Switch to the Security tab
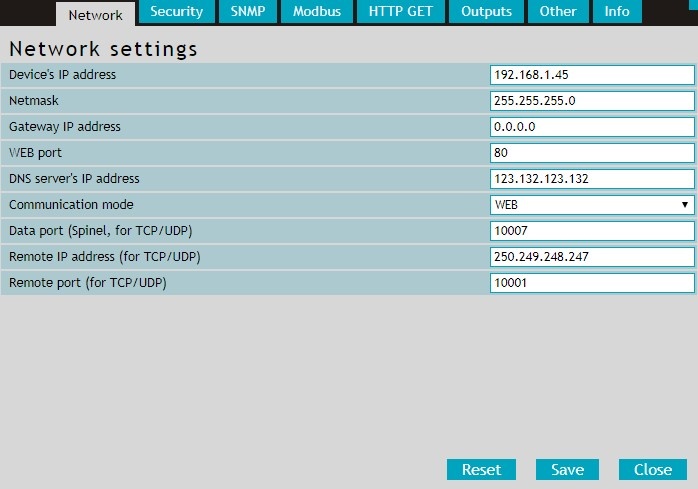Image resolution: width=698 pixels, height=489 pixels. point(176,12)
